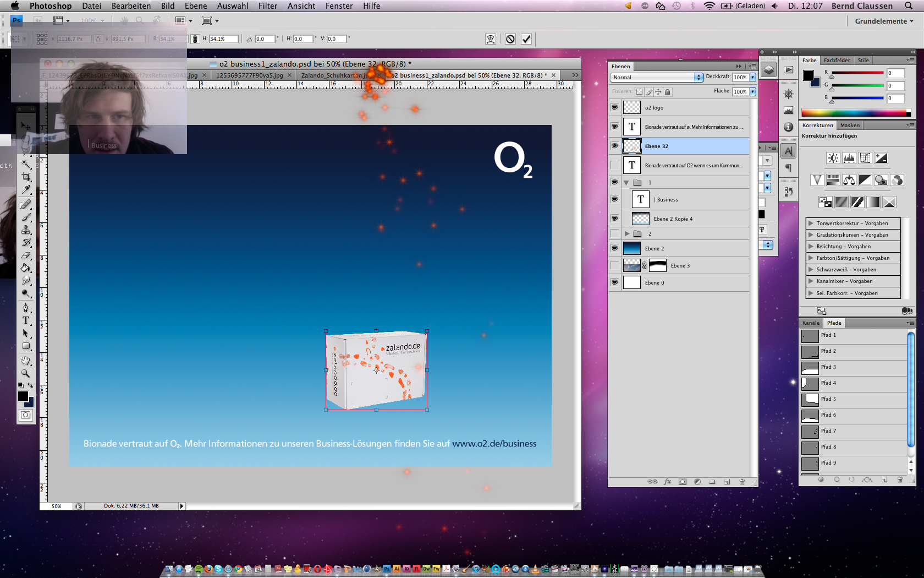Open the Filter menu
Image resolution: width=924 pixels, height=578 pixels.
click(267, 6)
